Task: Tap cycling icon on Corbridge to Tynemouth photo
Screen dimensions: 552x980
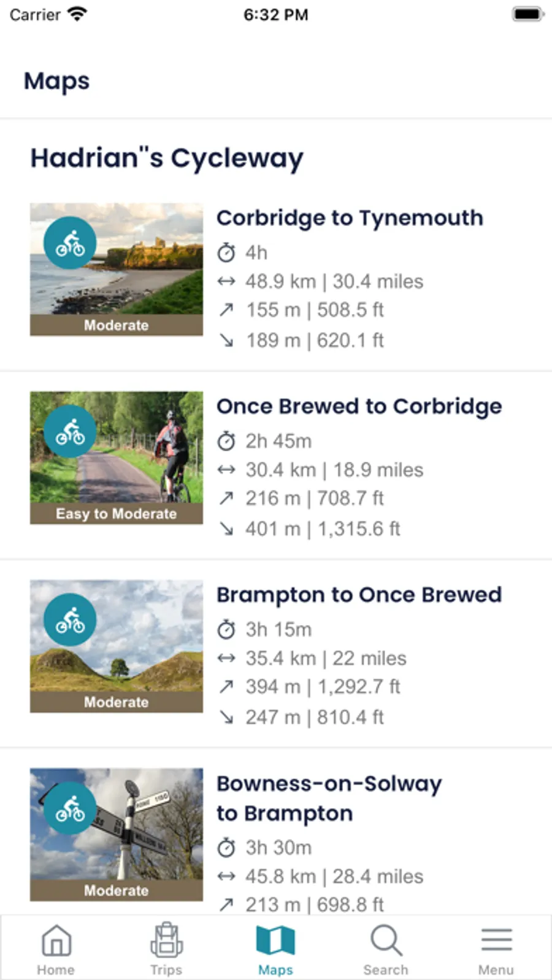Action: pos(70,243)
